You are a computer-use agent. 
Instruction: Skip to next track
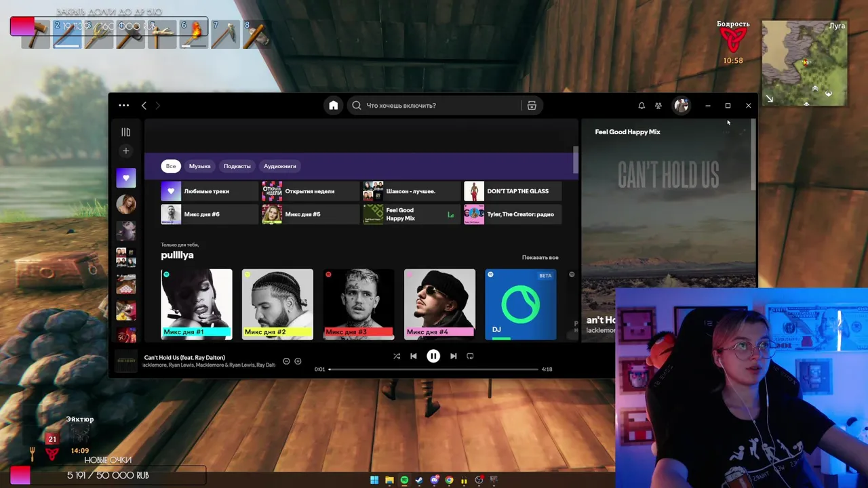(453, 356)
